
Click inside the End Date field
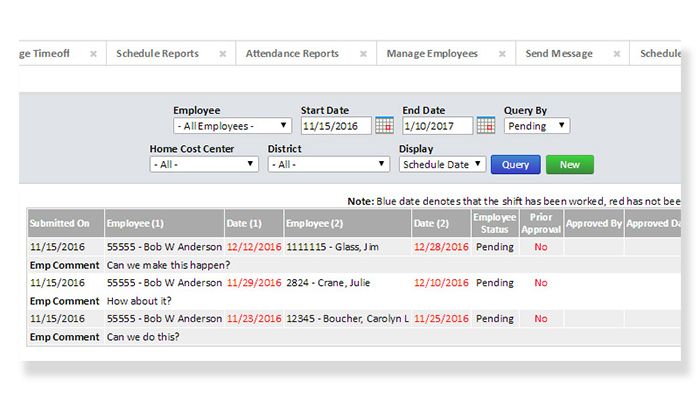[x=437, y=126]
